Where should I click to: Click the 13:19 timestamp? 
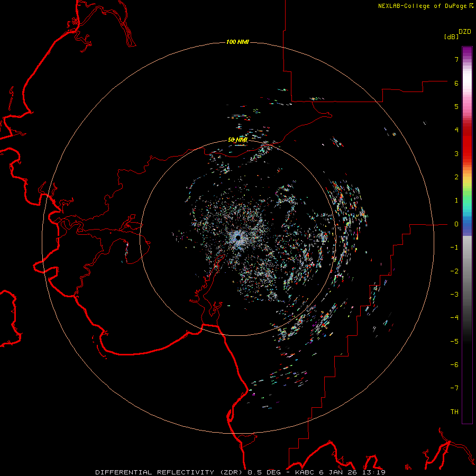pyautogui.click(x=374, y=472)
